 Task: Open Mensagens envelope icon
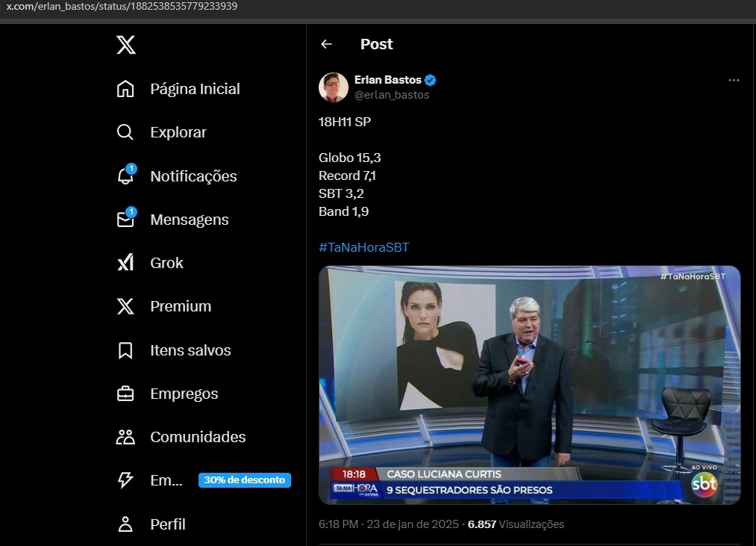(x=125, y=220)
